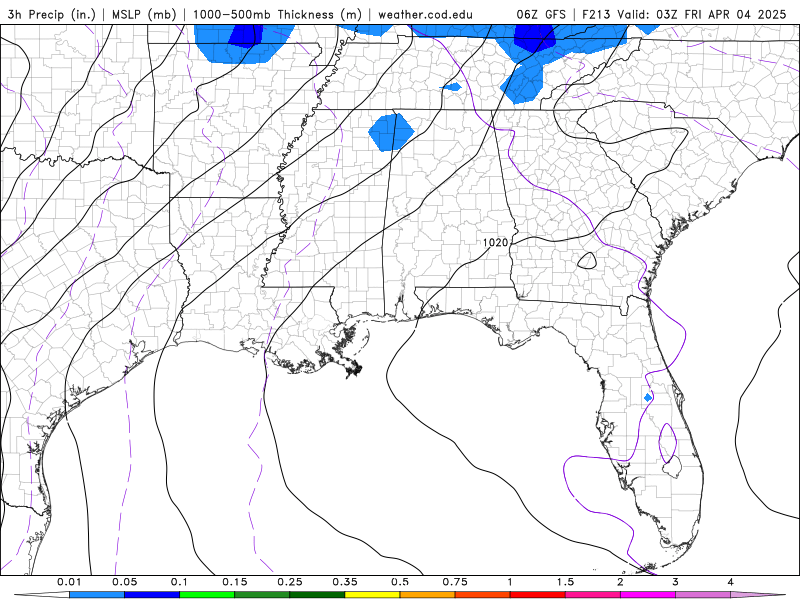This screenshot has width=800, height=600.
Task: Click the small closed isobar circle in south Georgia
Action: (587, 261)
